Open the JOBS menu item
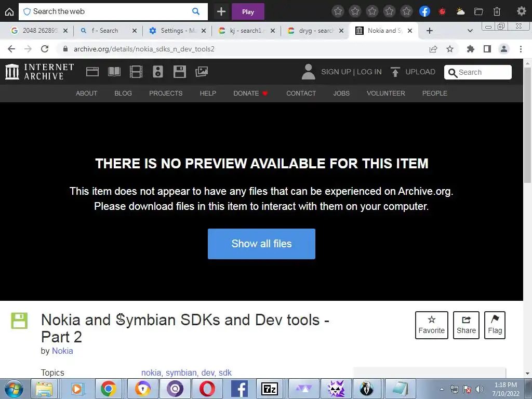The image size is (532, 399). click(x=341, y=94)
